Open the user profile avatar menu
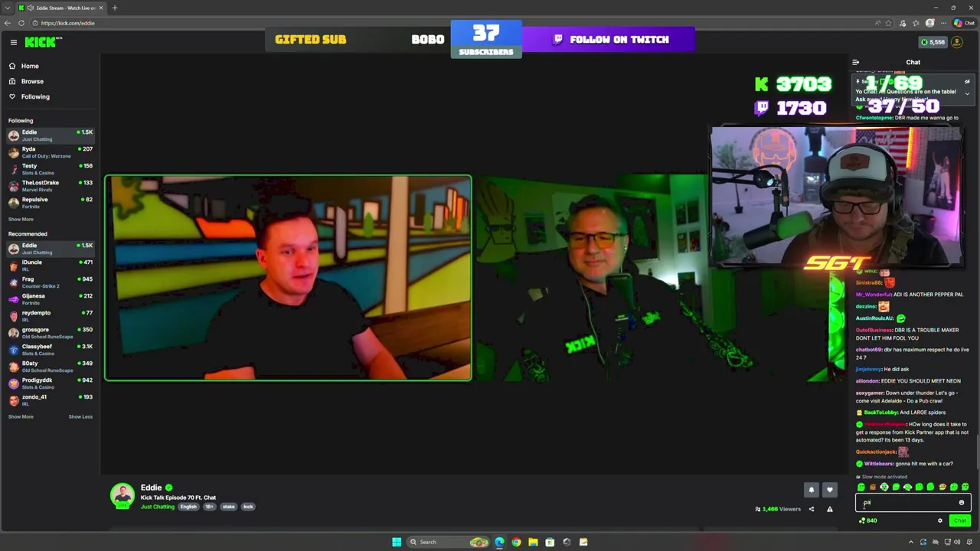 point(957,42)
